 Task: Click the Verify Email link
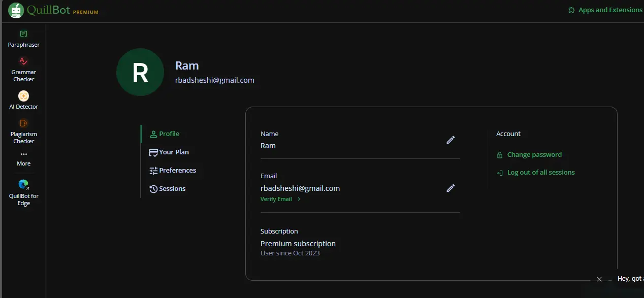point(276,200)
